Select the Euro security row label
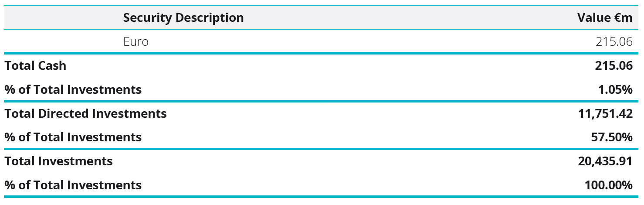Image resolution: width=644 pixels, height=205 pixels. 136,42
